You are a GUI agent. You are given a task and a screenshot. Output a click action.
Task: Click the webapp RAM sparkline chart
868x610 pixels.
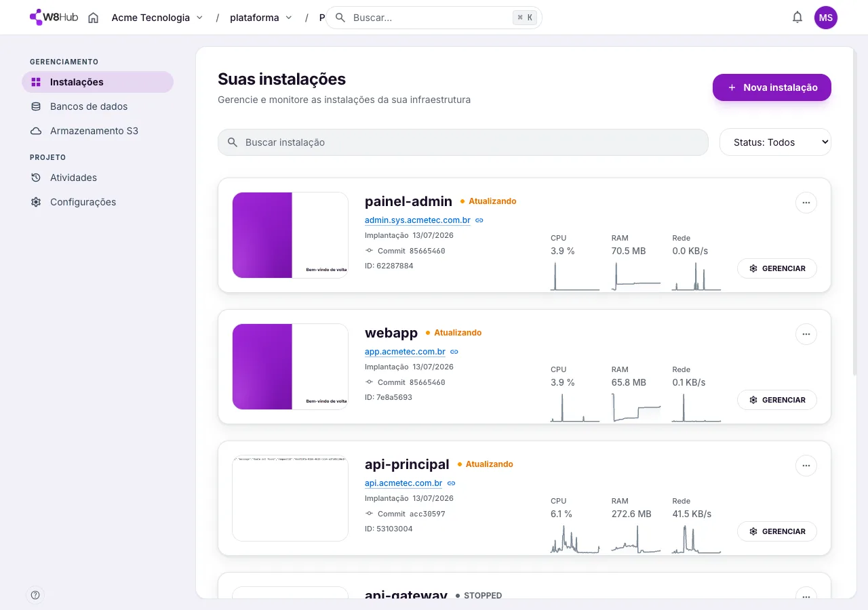point(636,408)
